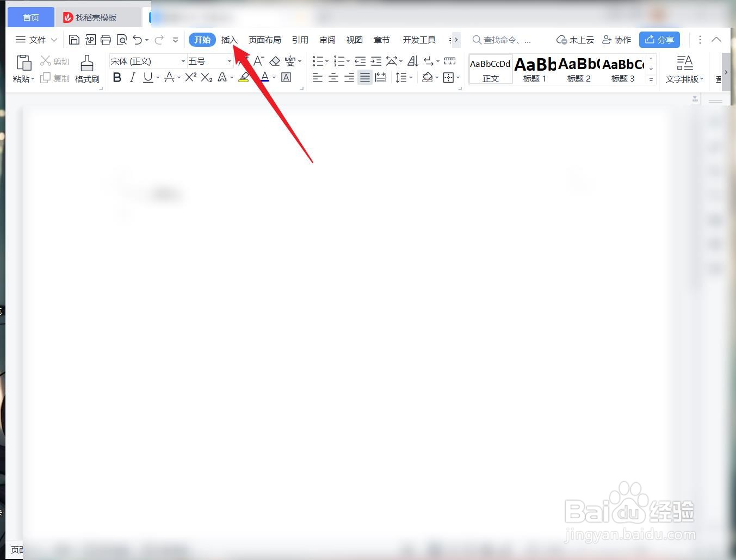Click the Print icon
This screenshot has width=736, height=560.
[106, 40]
